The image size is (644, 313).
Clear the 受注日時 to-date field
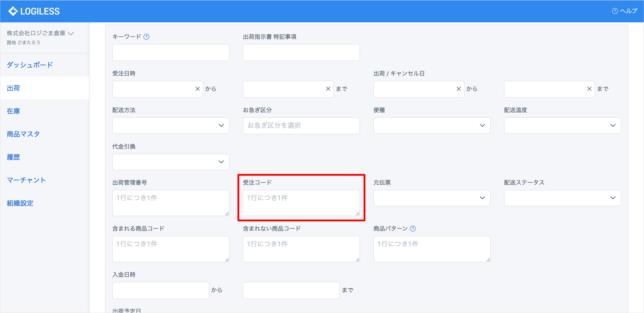[328, 89]
